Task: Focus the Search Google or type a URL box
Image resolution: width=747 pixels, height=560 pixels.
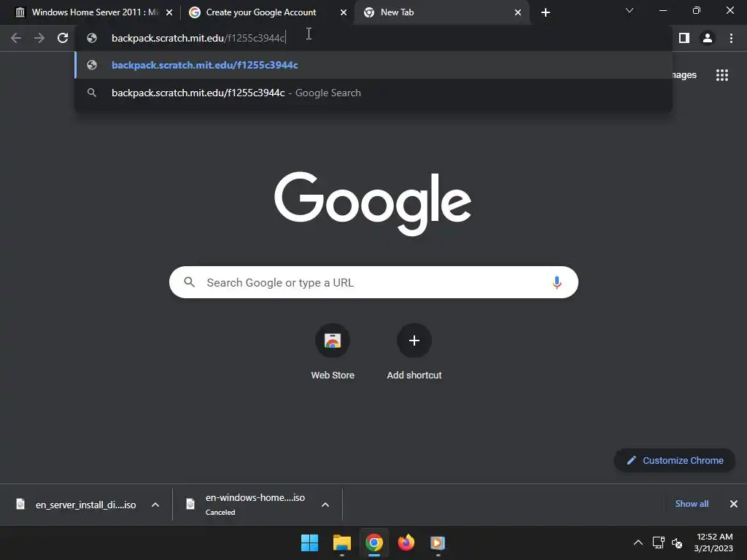Action: click(373, 282)
